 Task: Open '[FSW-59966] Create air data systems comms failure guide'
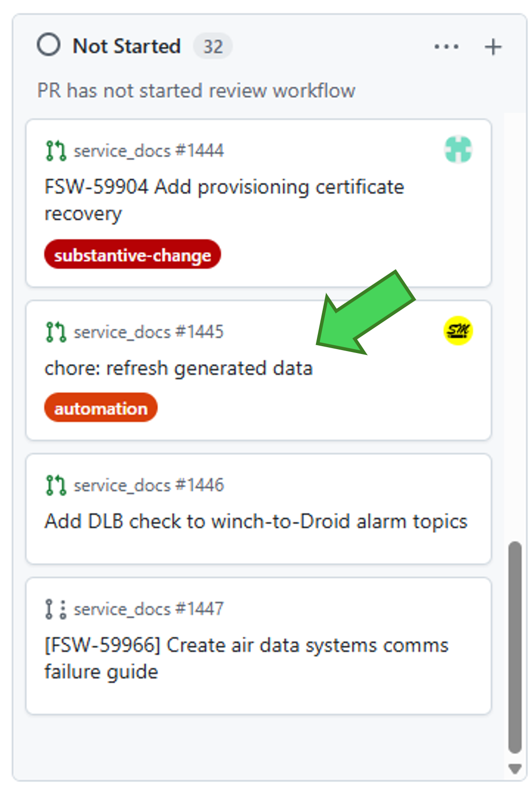pyautogui.click(x=246, y=658)
